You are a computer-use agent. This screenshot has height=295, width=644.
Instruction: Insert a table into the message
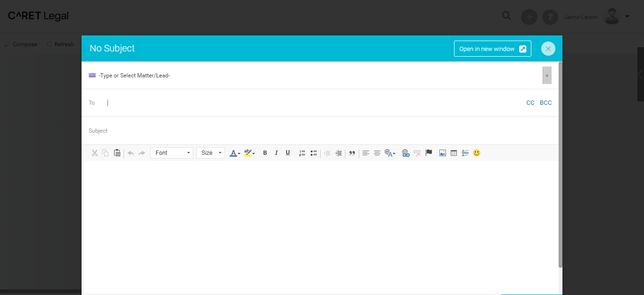tap(454, 153)
